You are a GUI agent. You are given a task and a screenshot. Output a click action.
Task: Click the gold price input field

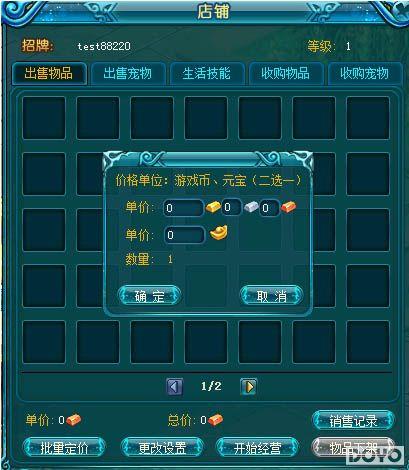[x=183, y=208]
